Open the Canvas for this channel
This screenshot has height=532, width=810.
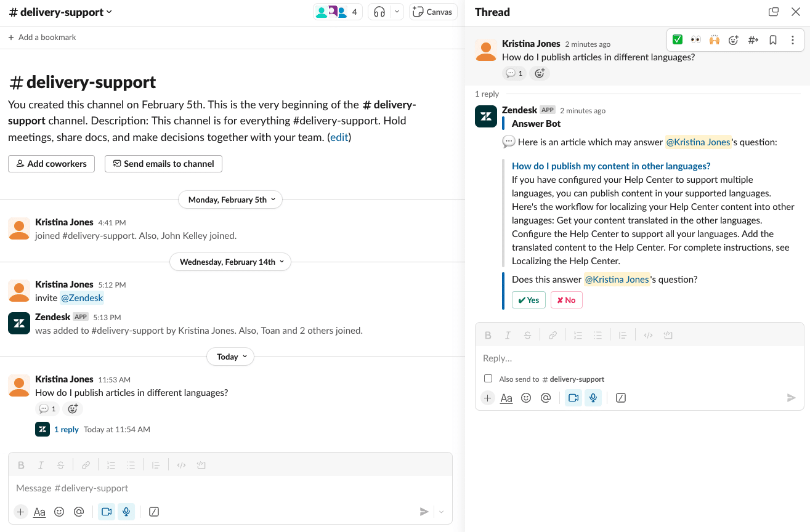[x=432, y=11]
